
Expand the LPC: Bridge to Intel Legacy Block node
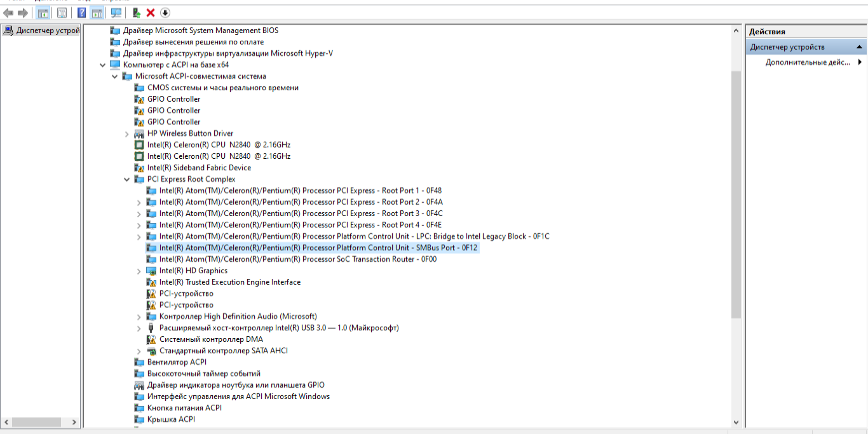click(x=139, y=236)
